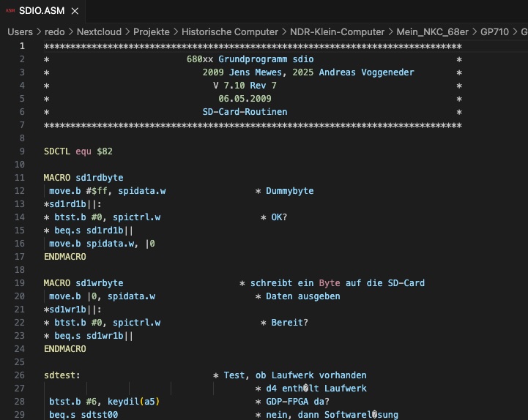Select NDR-Klein-Computer in the breadcrumb path
This screenshot has height=420, width=528.
(x=337, y=31)
